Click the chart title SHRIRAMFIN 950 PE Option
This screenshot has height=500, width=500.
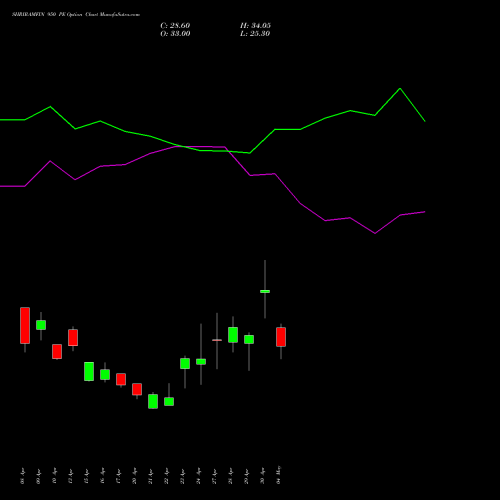coord(48,14)
